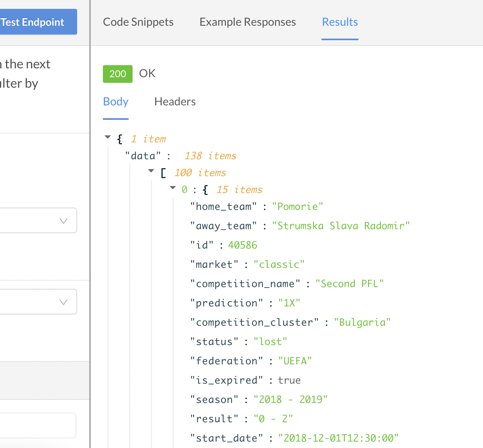
Task: Click the federation value "UEFA"
Action: pyautogui.click(x=295, y=361)
